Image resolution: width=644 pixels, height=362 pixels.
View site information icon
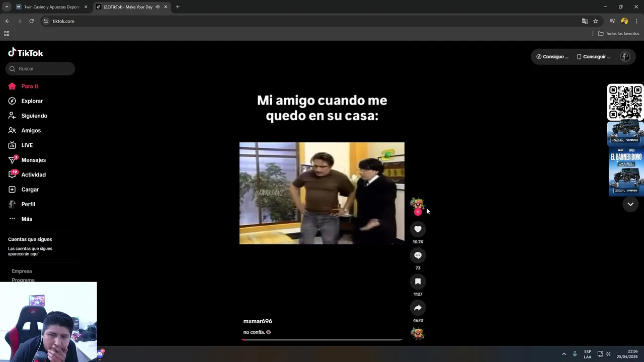click(x=46, y=21)
